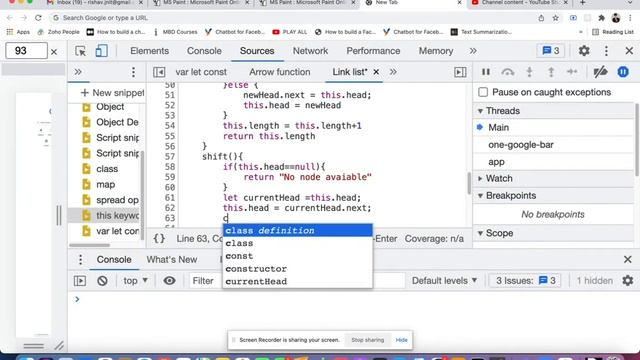The height and width of the screenshot is (360, 640).
Task: Switch to the Network tab
Action: pyautogui.click(x=310, y=51)
